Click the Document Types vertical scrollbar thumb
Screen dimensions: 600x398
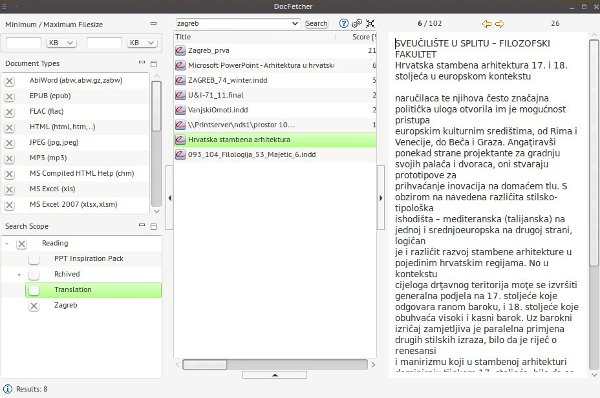pyautogui.click(x=156, y=106)
